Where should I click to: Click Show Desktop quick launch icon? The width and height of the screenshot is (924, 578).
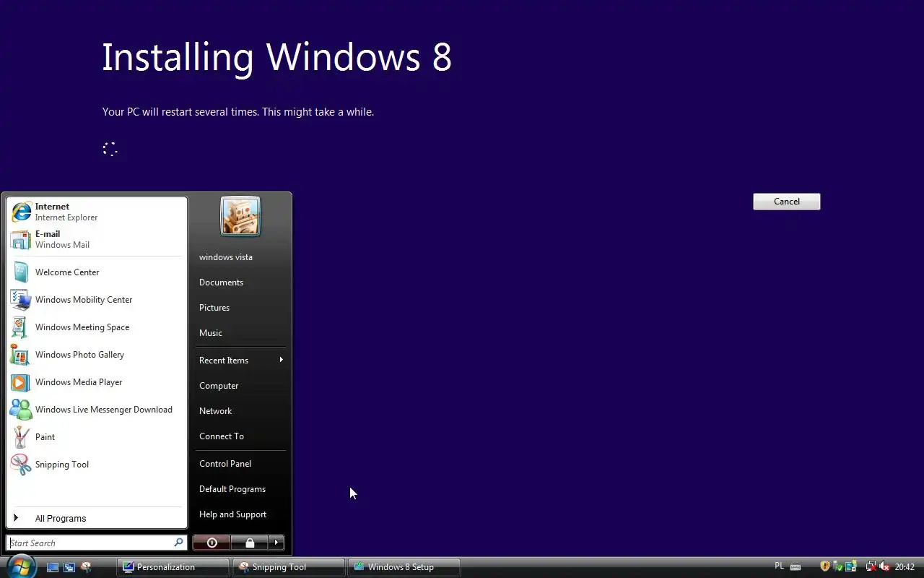(53, 567)
